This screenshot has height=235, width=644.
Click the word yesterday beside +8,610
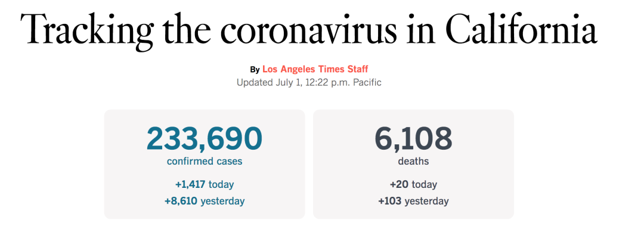(x=222, y=202)
